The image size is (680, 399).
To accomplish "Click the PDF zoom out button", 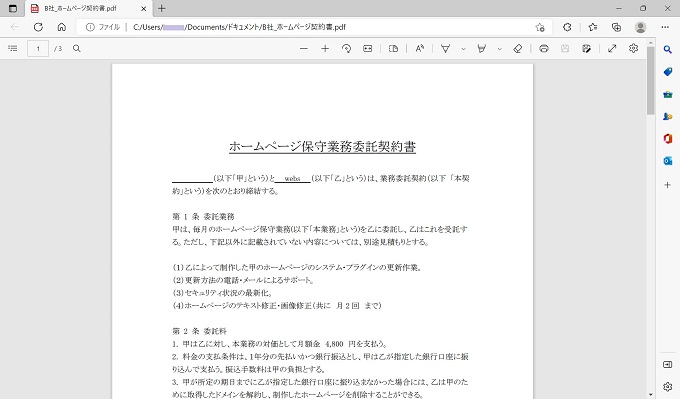I will pyautogui.click(x=304, y=49).
